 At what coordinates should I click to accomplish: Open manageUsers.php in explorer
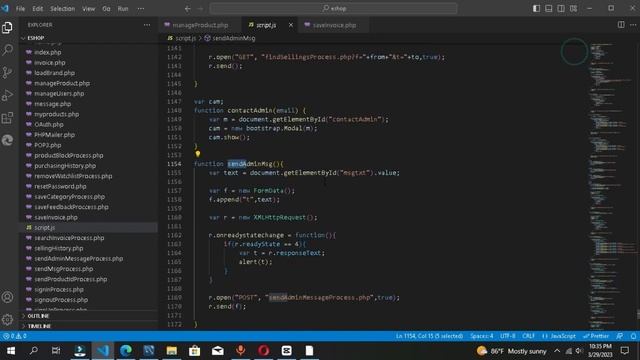pyautogui.click(x=59, y=93)
